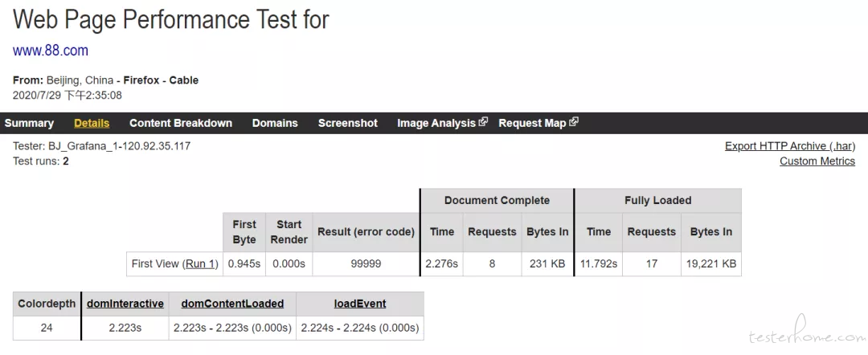The width and height of the screenshot is (868, 355).
Task: Visit the www.88.com link
Action: (x=51, y=51)
